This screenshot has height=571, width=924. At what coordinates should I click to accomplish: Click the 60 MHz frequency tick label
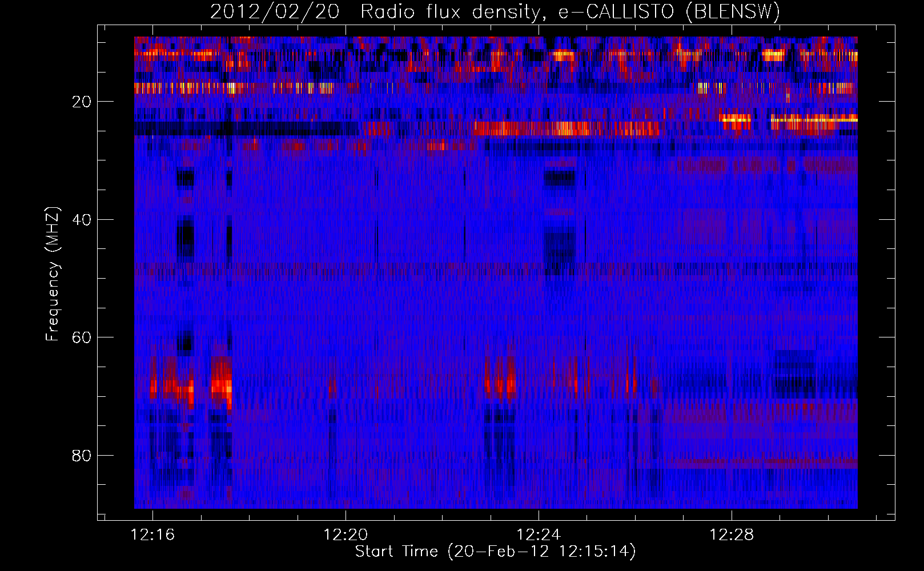pyautogui.click(x=82, y=337)
